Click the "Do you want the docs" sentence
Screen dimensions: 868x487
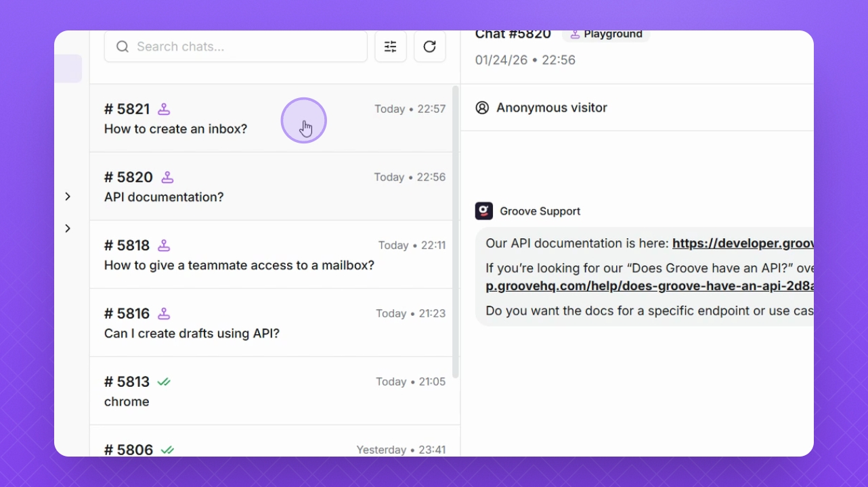(650, 311)
